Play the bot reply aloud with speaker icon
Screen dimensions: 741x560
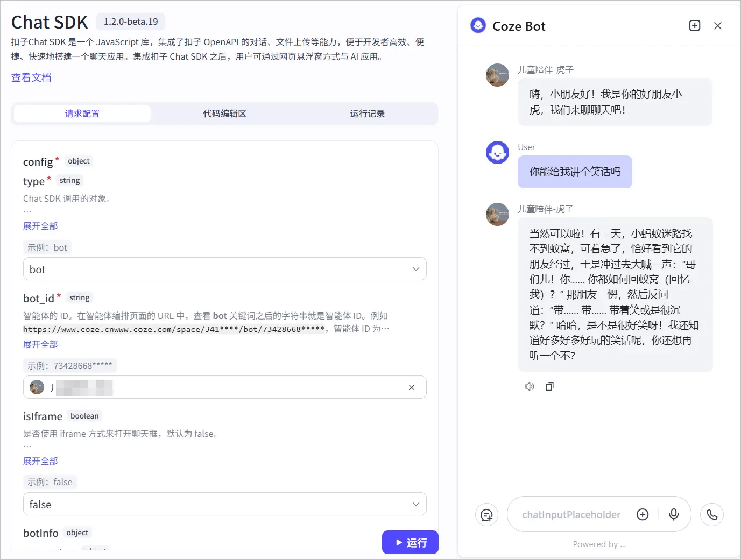pyautogui.click(x=530, y=387)
